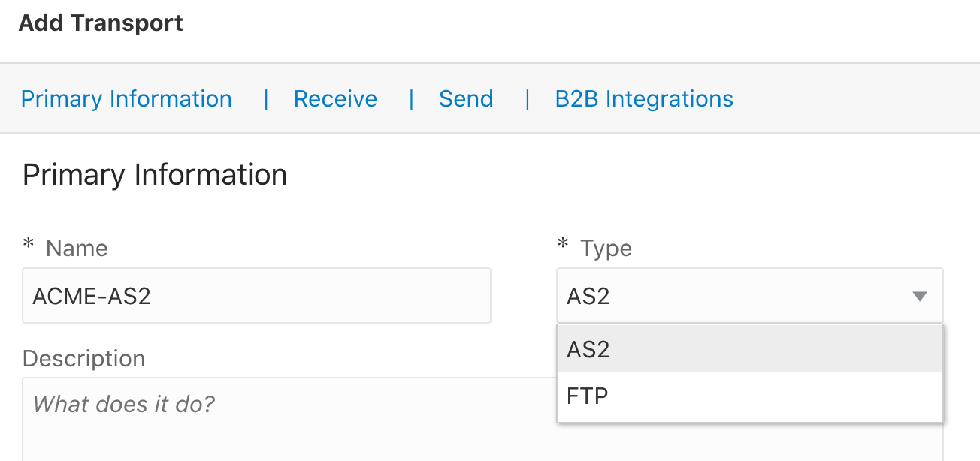Image resolution: width=980 pixels, height=461 pixels.
Task: Open the Type dropdown arrow
Action: (x=919, y=297)
